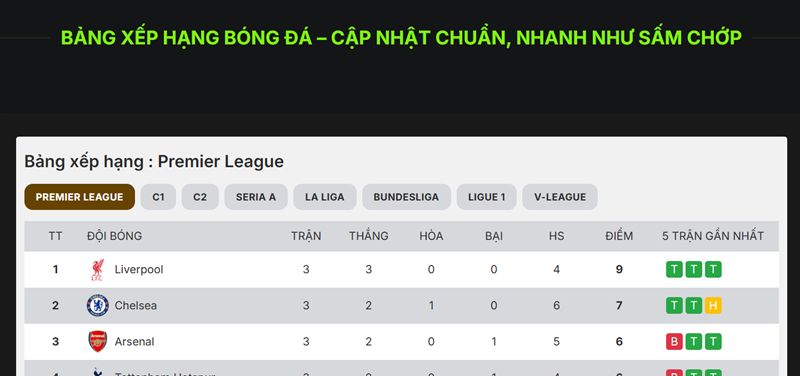Click Chelsea's yellow H draw badge
Viewport: 800px width, 376px height.
(713, 306)
